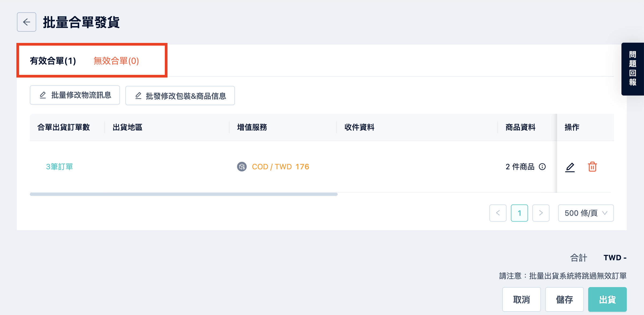
Task: Click 批發修改包裝&商品信息 button
Action: [x=180, y=96]
